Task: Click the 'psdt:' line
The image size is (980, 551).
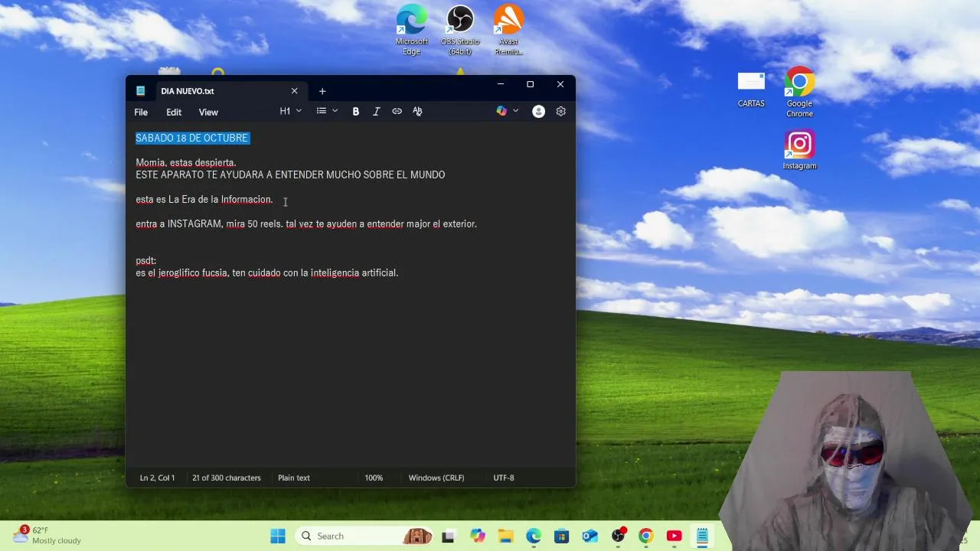Action: 146,260
